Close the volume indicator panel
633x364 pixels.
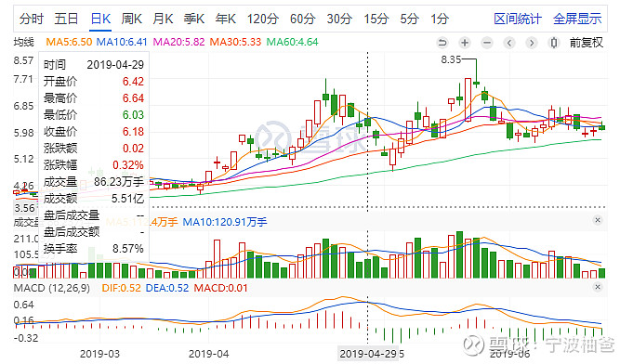(x=598, y=220)
